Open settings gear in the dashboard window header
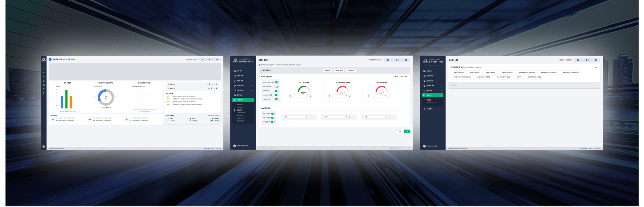This screenshot has width=644, height=207. click(x=217, y=59)
